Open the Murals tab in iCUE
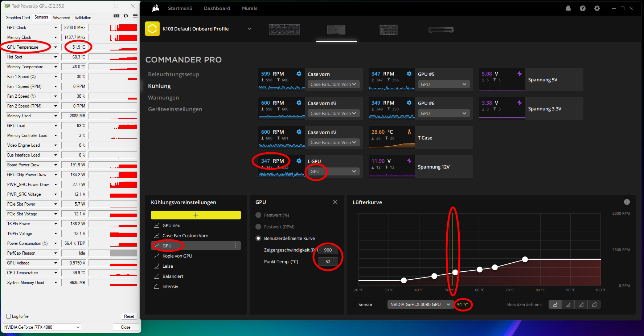Image resolution: width=644 pixels, height=336 pixels. click(x=250, y=8)
